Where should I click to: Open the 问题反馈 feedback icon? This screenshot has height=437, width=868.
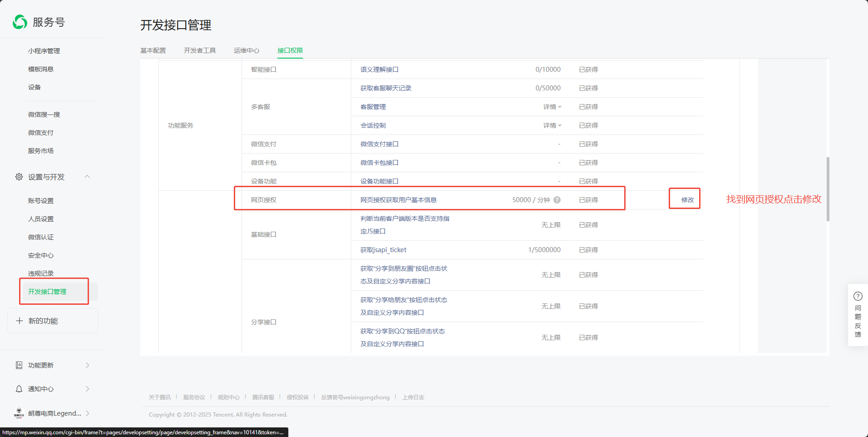(858, 297)
